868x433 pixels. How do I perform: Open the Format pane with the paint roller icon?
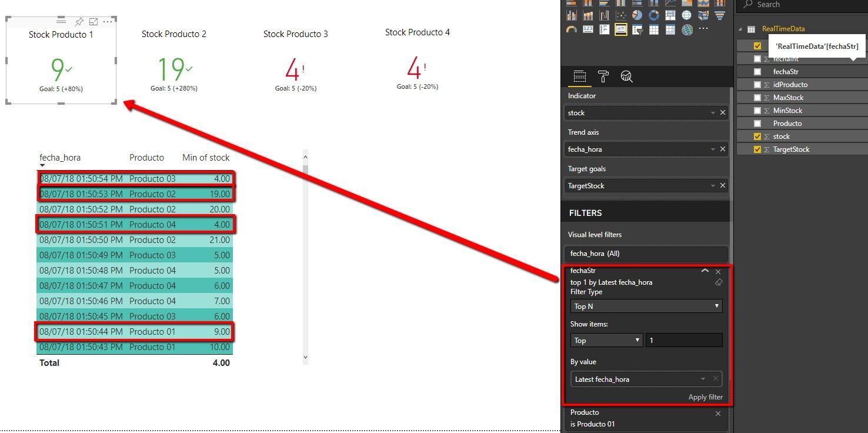tap(603, 76)
